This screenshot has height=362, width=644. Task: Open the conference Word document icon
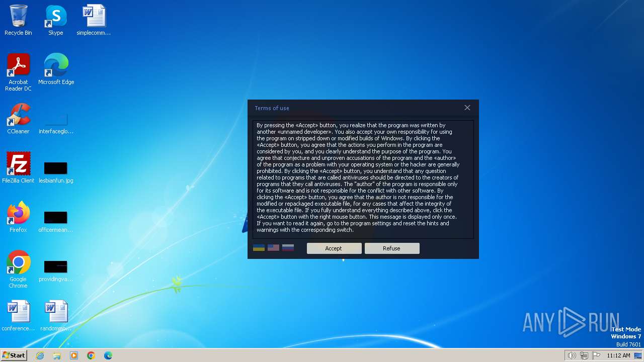[18, 316]
